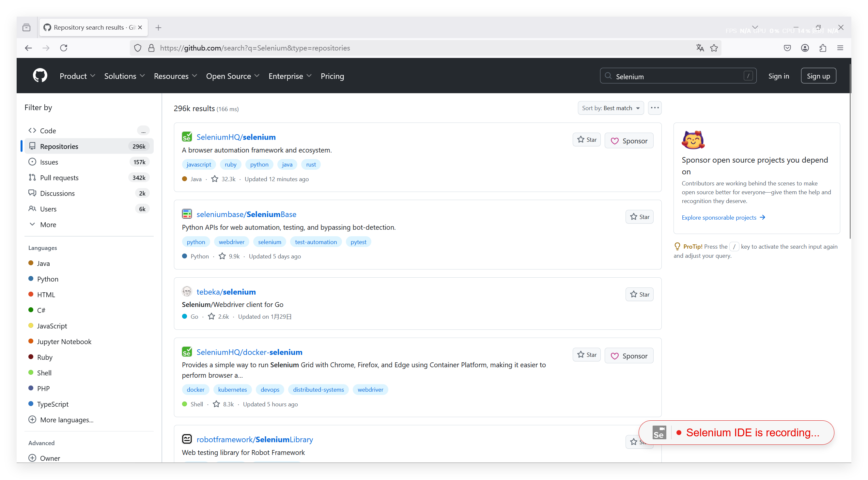Viewport: 868px width, 480px height.
Task: Open Pricing in the top navigation
Action: pos(332,76)
